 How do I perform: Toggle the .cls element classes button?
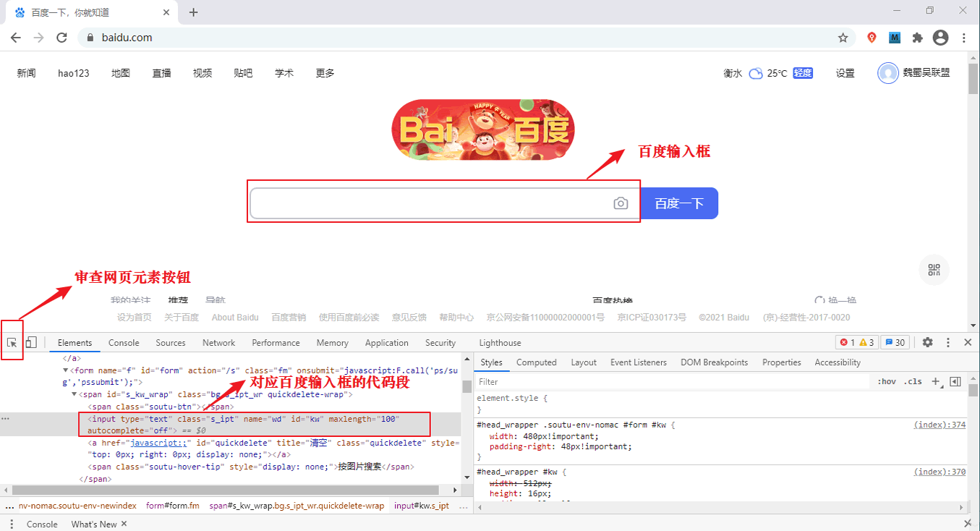[913, 381]
